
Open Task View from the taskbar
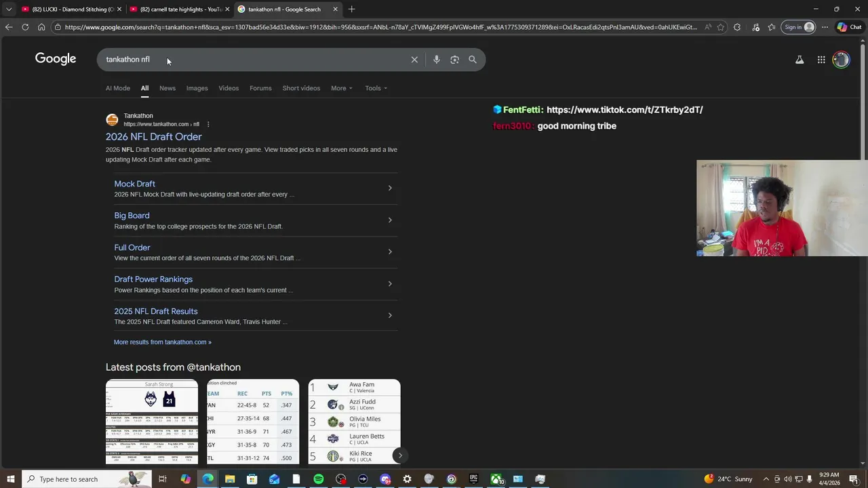coord(163,479)
